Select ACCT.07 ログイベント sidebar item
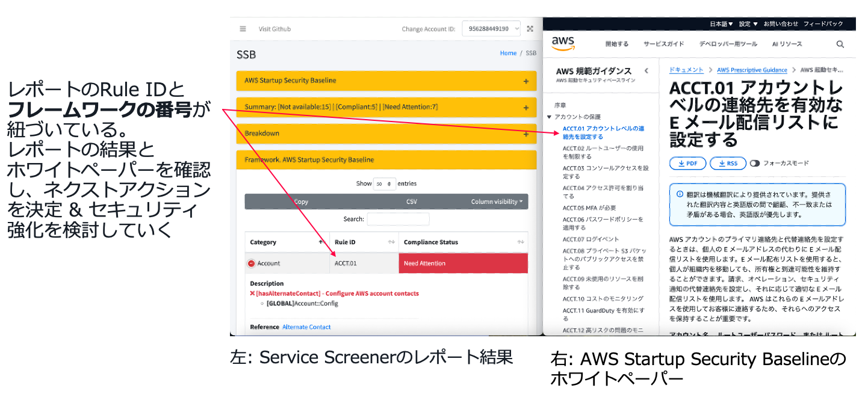 pos(591,239)
